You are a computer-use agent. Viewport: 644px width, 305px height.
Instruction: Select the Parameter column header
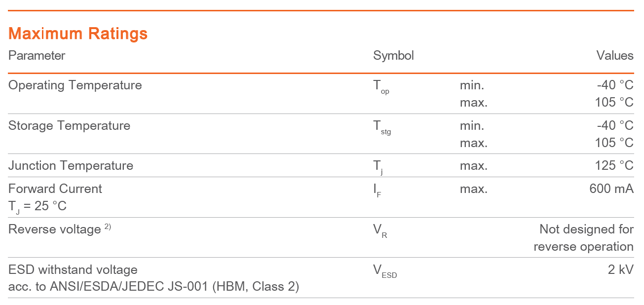click(x=37, y=55)
